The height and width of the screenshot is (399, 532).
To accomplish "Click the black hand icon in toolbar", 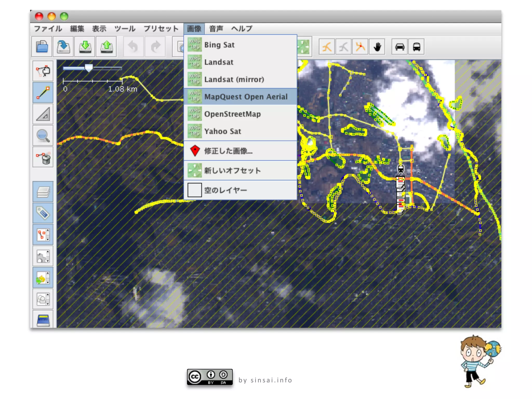I will coord(377,47).
